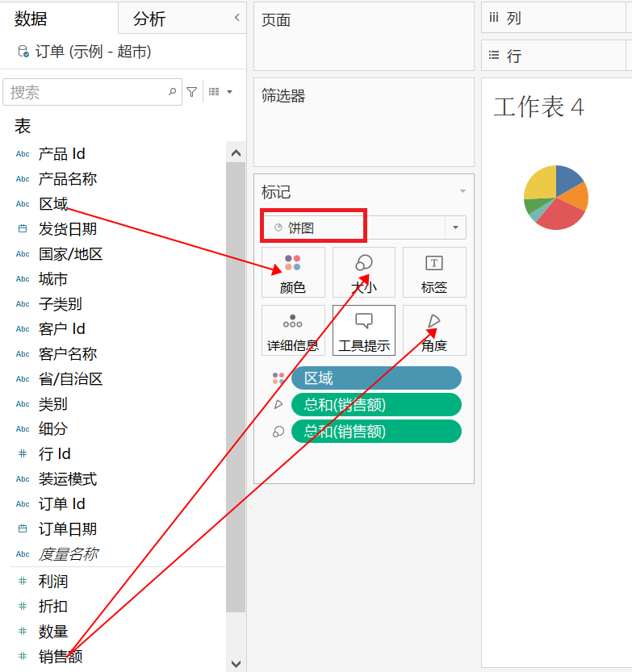Click the 行 shelf label
The width and height of the screenshot is (632, 672).
pos(513,56)
